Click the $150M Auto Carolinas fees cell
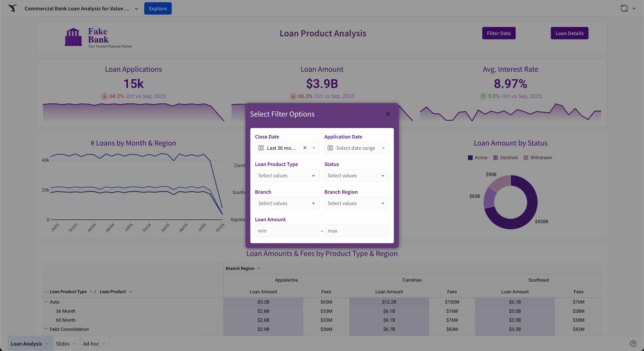Viewport: 644px width, 351px height. click(452, 302)
